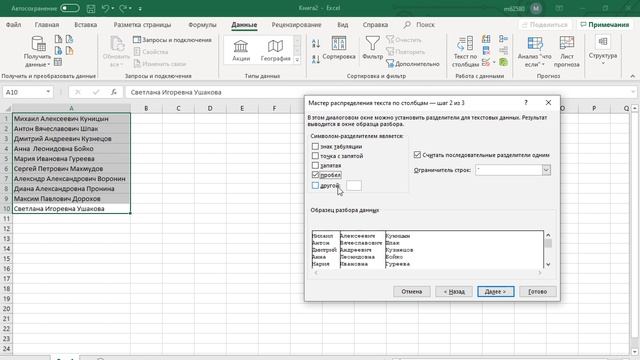Open the Name Box dropdown arrow
The width and height of the screenshot is (640, 360).
(x=48, y=92)
